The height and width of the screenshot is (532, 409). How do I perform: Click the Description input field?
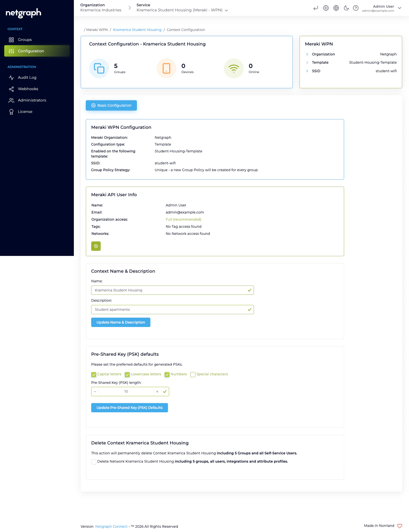[172, 309]
